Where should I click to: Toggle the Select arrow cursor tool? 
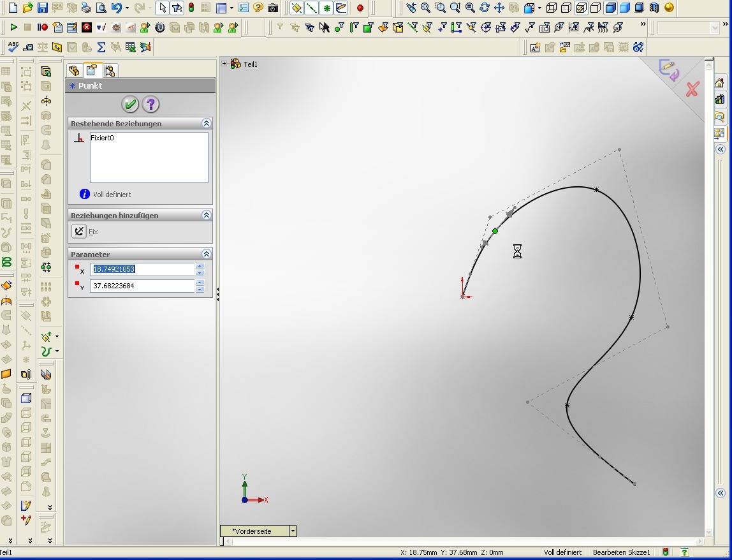pyautogui.click(x=162, y=8)
